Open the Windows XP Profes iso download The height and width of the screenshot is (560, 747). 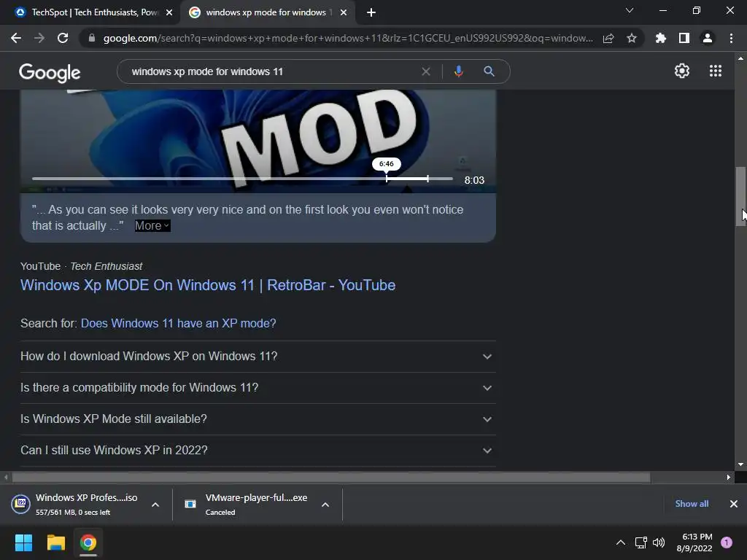tap(75, 505)
